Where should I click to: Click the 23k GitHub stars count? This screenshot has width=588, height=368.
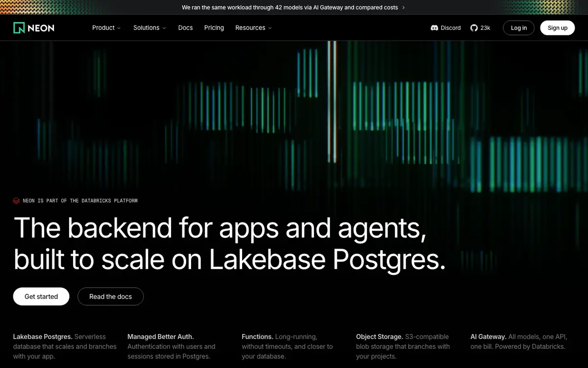(485, 28)
